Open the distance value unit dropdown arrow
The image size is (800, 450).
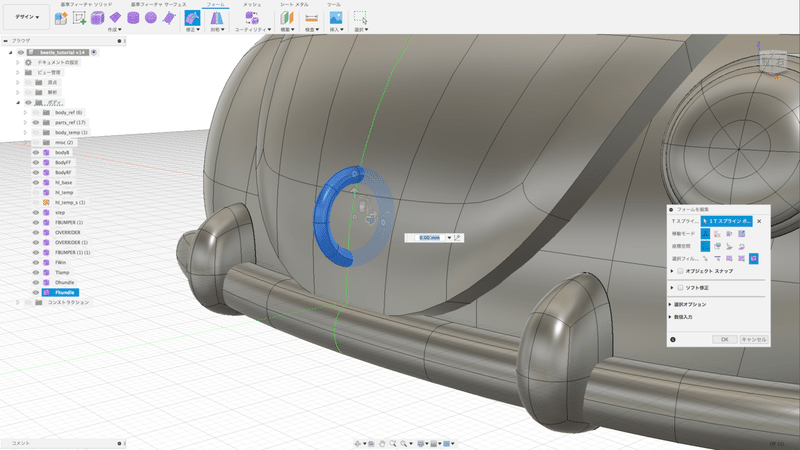pos(449,238)
